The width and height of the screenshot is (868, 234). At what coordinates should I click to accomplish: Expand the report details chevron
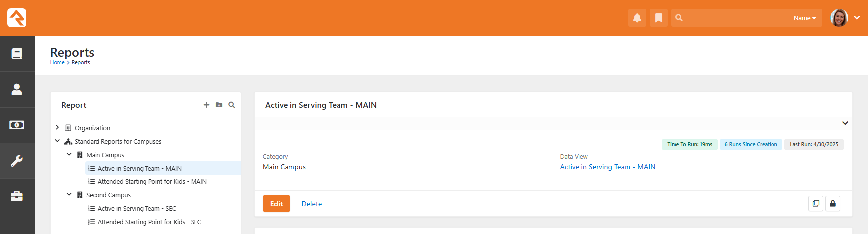[x=845, y=123]
